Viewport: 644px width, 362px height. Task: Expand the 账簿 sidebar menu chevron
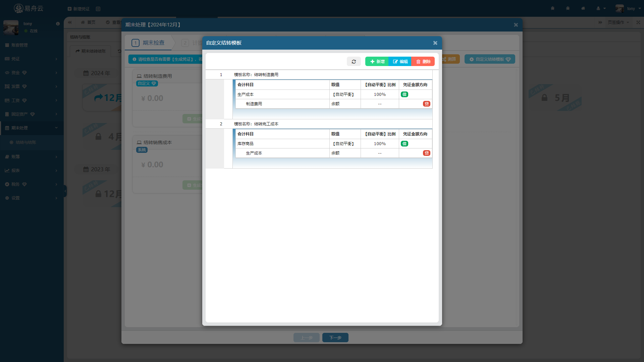point(56,157)
